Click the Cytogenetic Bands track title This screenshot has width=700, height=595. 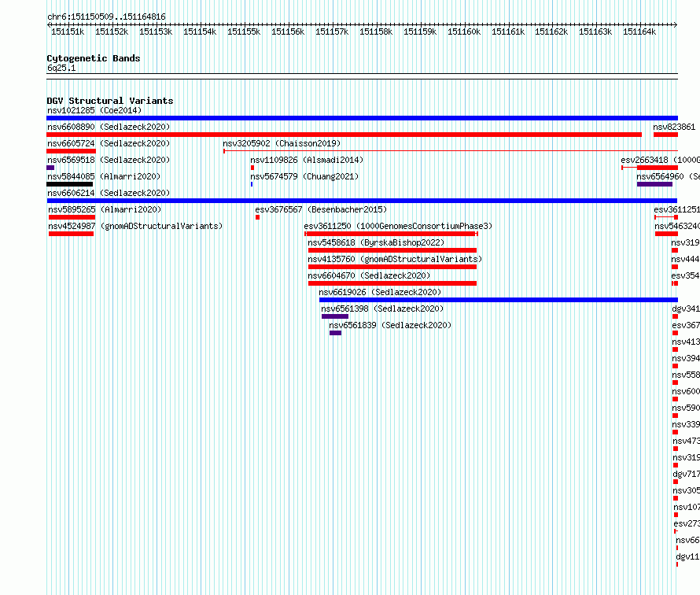click(x=94, y=58)
